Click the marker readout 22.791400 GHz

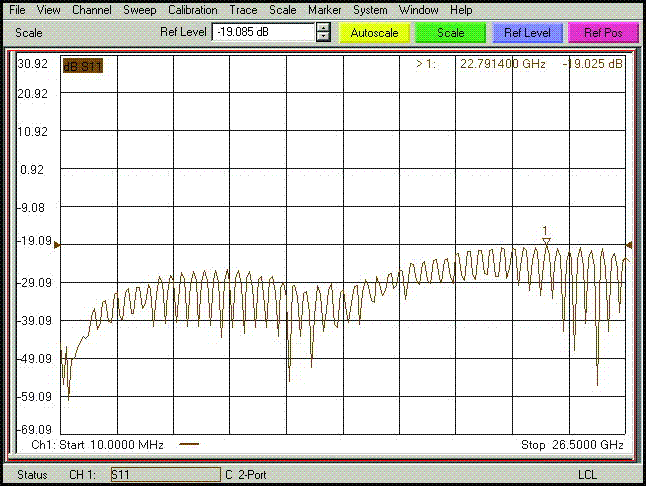click(503, 64)
